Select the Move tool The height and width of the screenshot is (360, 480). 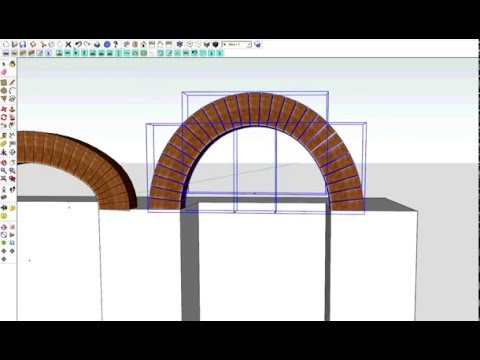click(4, 109)
